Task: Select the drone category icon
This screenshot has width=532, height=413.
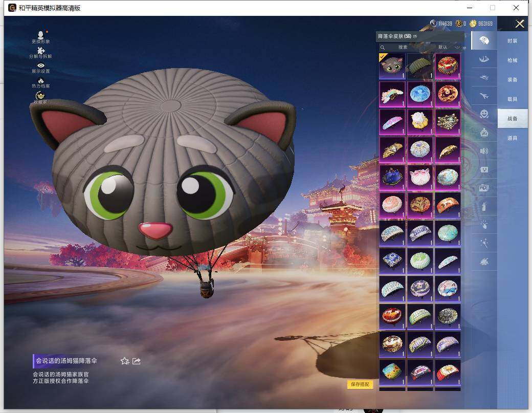Action: [484, 78]
